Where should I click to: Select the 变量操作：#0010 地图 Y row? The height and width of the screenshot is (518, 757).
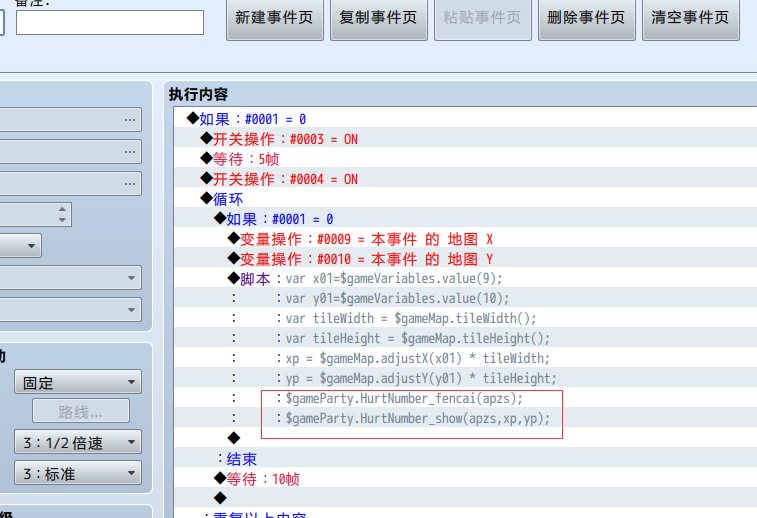click(465, 258)
